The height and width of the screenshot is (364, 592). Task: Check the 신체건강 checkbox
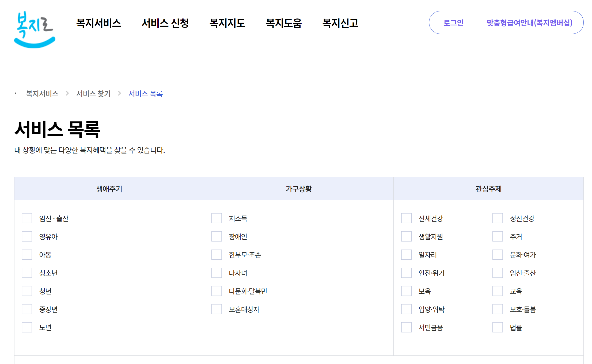[x=406, y=218]
